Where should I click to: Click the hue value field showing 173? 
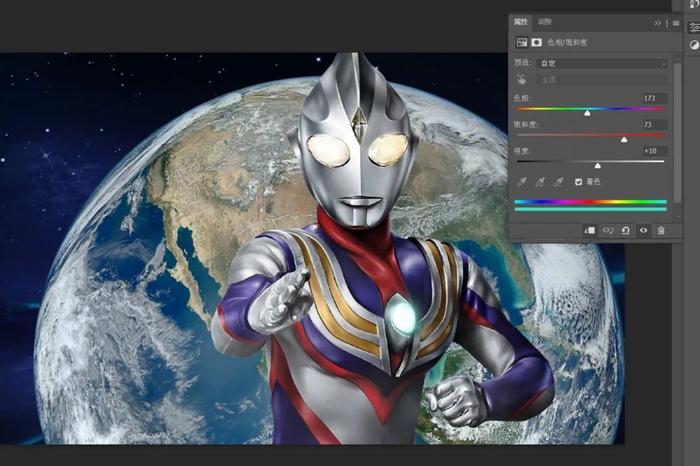pos(654,98)
